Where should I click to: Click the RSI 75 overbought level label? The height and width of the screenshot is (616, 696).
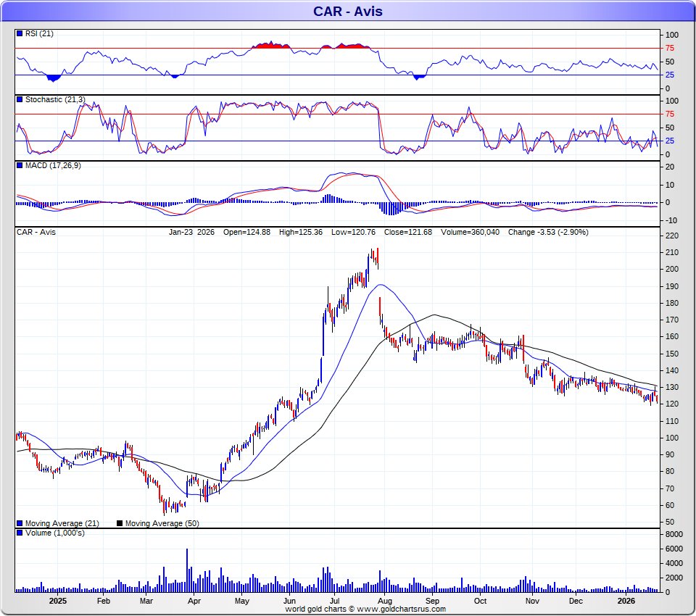(669, 49)
